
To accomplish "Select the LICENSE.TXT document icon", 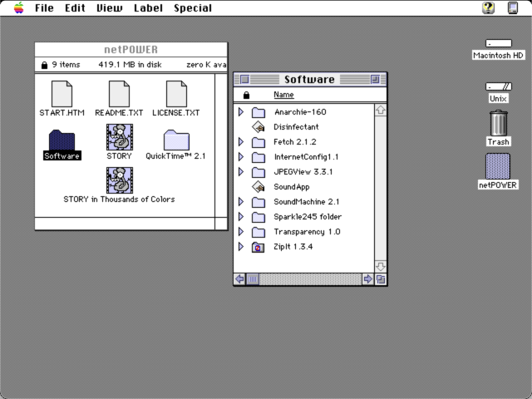I will (176, 94).
